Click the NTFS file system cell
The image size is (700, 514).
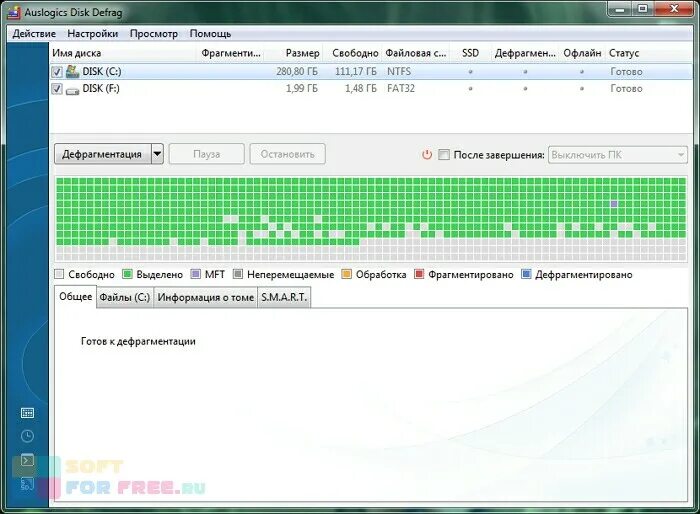click(399, 71)
